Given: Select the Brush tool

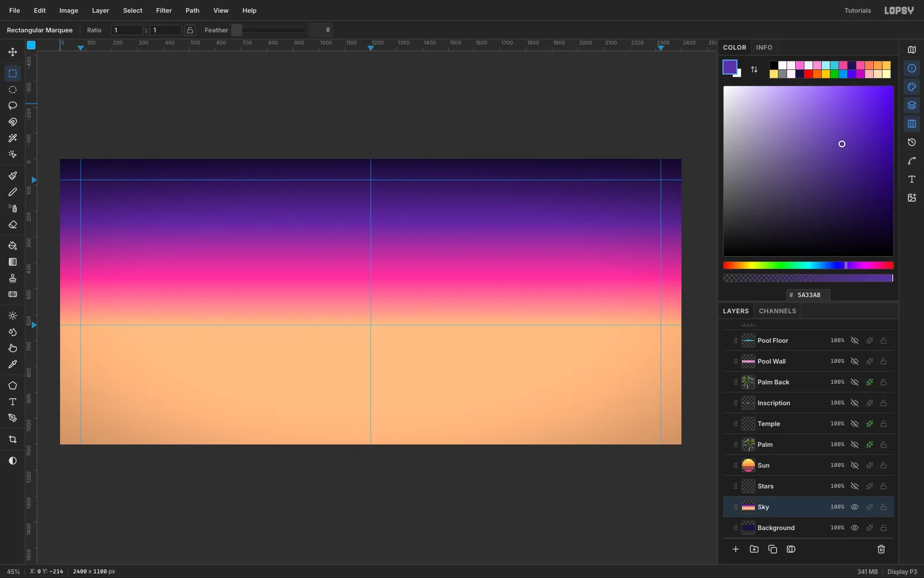Looking at the screenshot, I should pyautogui.click(x=13, y=176).
